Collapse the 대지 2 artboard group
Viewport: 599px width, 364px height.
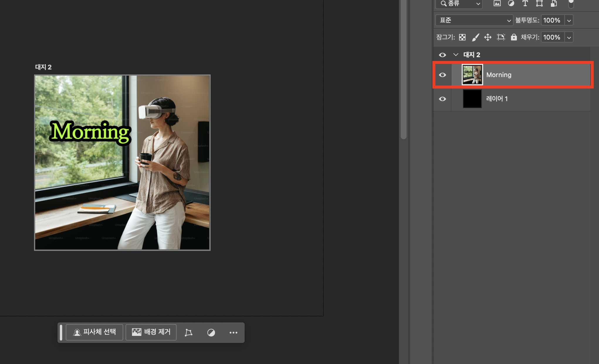tap(456, 55)
